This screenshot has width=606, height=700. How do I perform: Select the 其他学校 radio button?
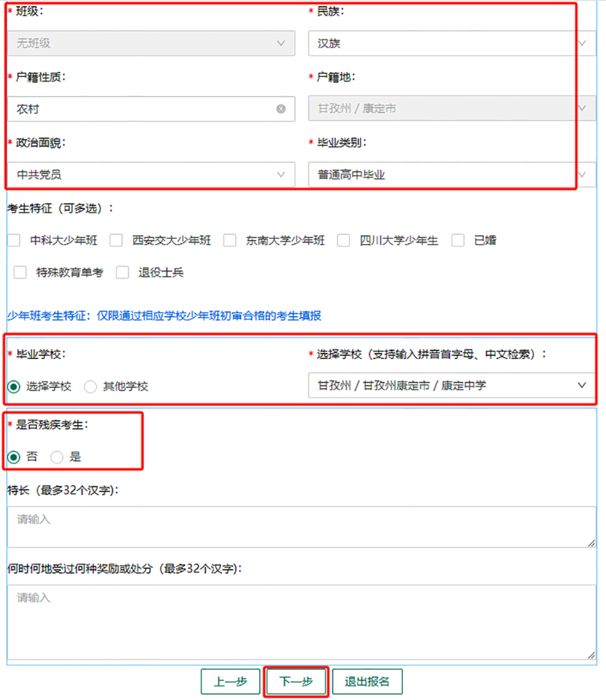(90, 386)
